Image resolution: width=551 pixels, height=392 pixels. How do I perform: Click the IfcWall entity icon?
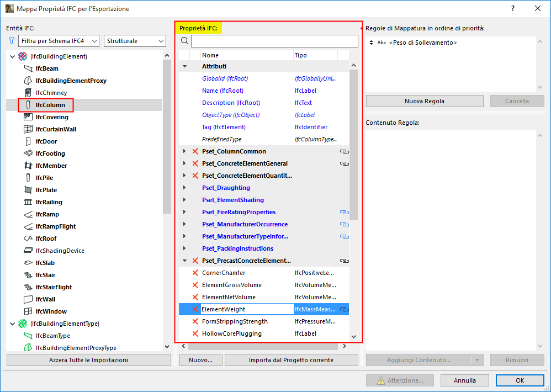click(x=28, y=299)
